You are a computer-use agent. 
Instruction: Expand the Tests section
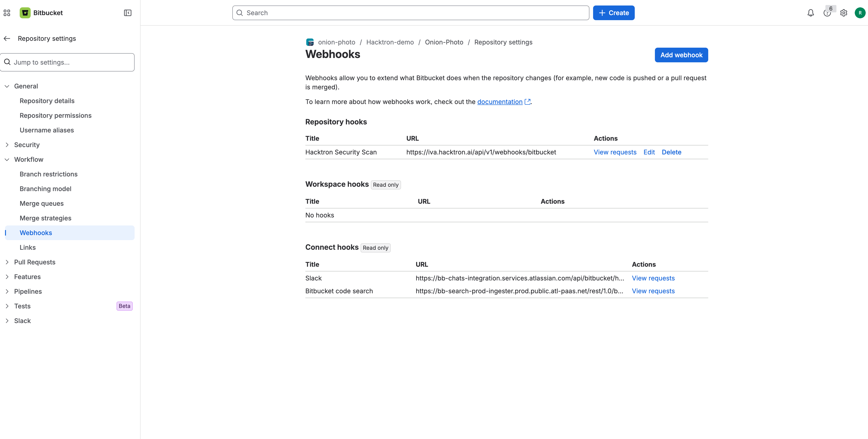22,306
